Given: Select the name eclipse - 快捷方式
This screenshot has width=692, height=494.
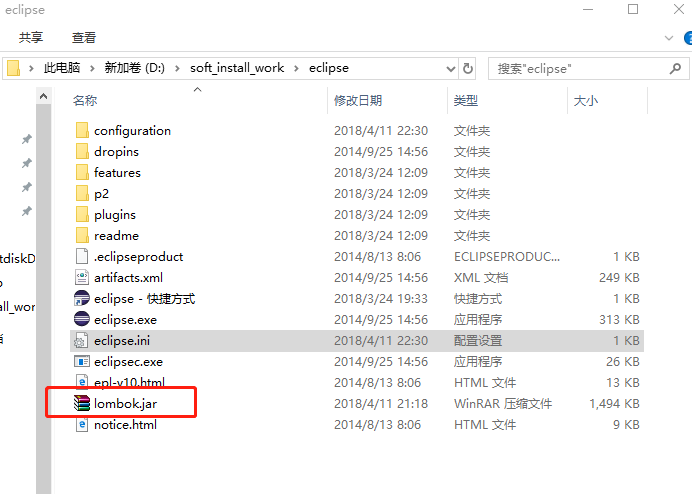Looking at the screenshot, I should pyautogui.click(x=144, y=298).
